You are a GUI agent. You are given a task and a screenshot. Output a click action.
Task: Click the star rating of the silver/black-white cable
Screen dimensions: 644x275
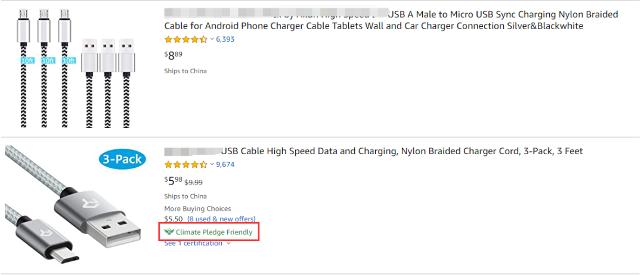(185, 39)
